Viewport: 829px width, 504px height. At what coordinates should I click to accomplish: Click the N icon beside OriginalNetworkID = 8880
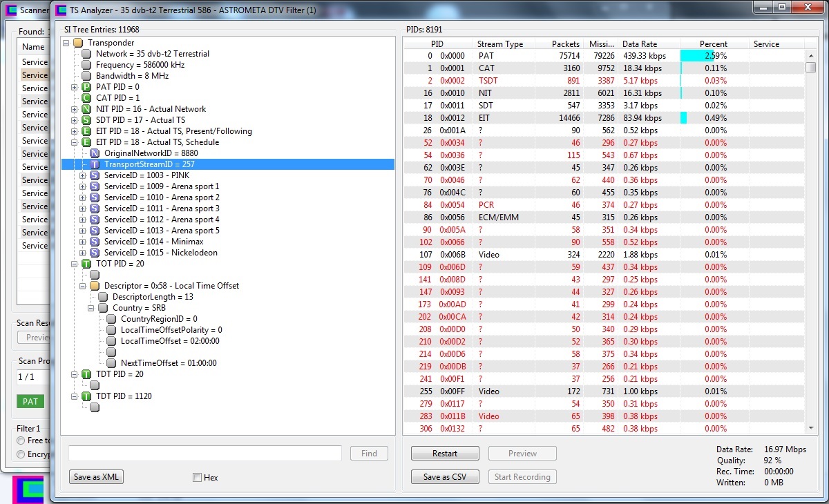coord(95,153)
